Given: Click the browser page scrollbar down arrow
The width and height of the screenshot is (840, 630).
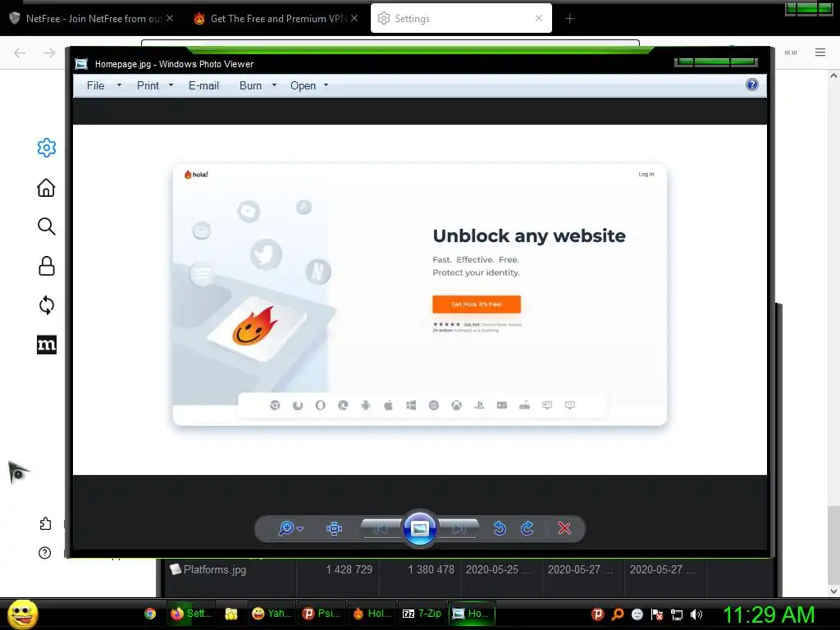Looking at the screenshot, I should coord(833,591).
